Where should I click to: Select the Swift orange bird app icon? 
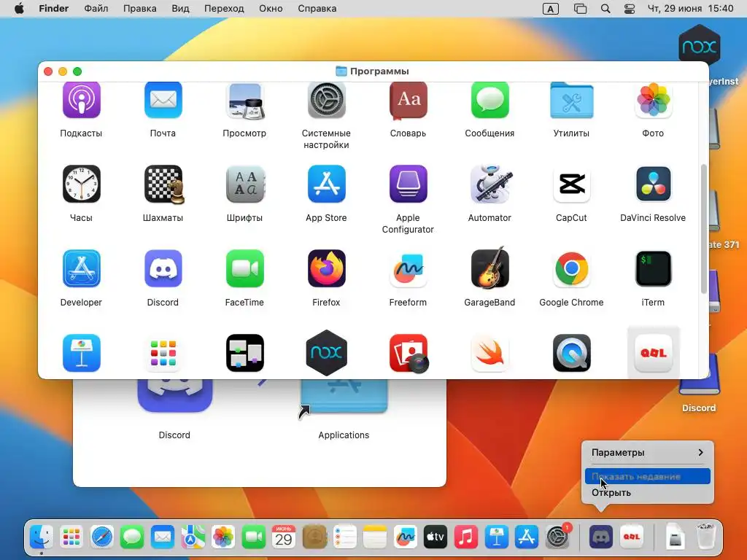[x=489, y=353]
